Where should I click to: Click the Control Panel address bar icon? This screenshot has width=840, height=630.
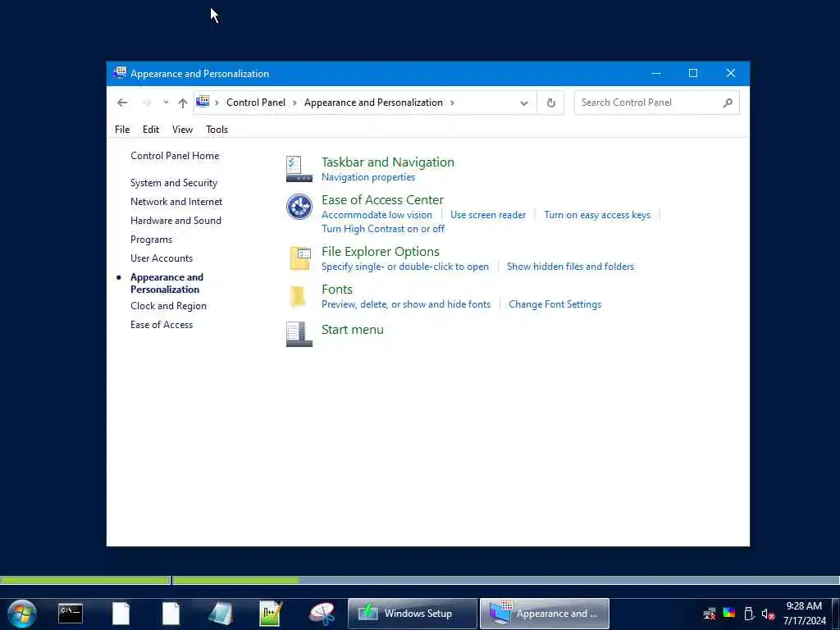[203, 102]
